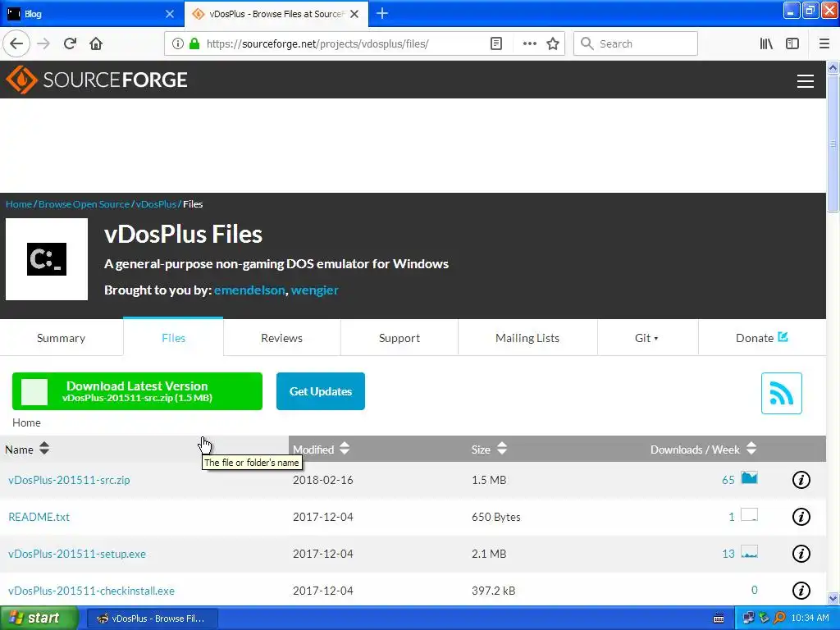Go to vDosPlus breadcrumb link
The image size is (840, 630).
point(156,204)
